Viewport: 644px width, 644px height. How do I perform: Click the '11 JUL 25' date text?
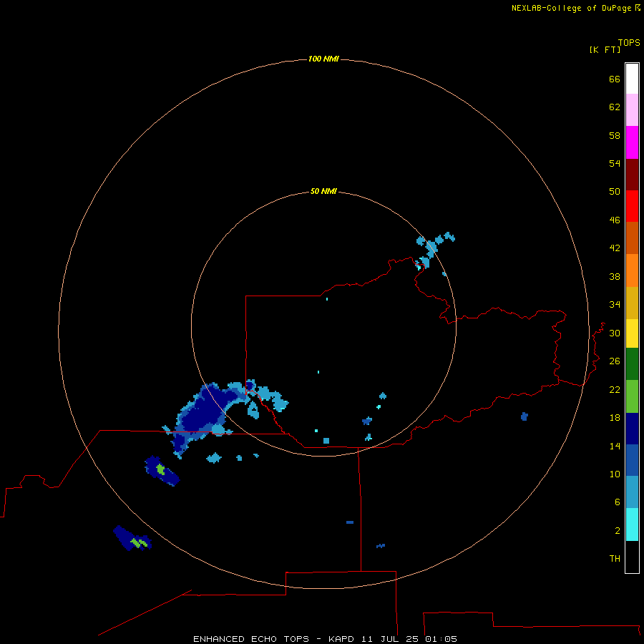click(x=390, y=639)
